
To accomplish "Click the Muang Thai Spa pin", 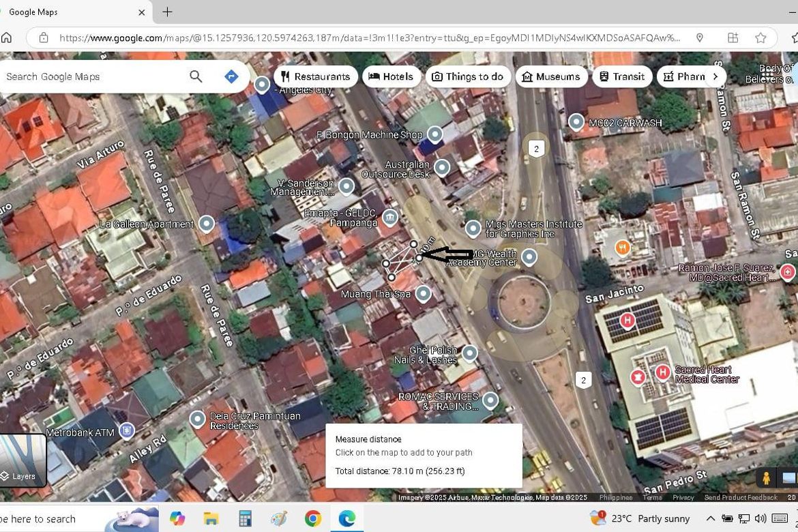I will [x=423, y=294].
